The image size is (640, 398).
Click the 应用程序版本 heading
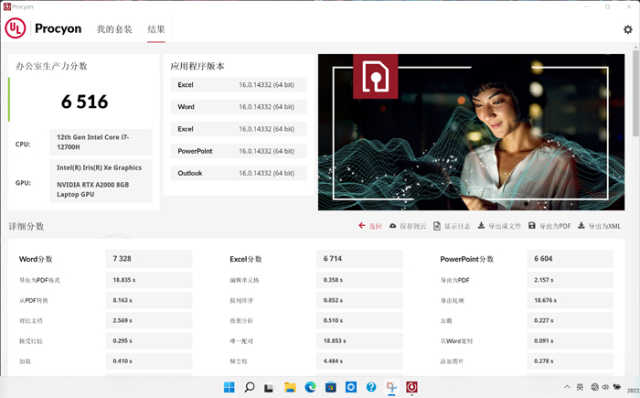(x=197, y=66)
